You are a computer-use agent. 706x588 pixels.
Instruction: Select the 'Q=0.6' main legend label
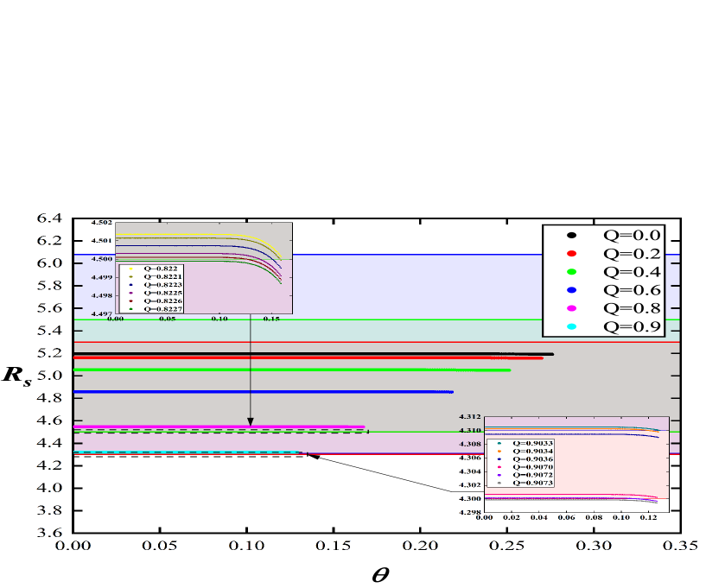(x=632, y=290)
